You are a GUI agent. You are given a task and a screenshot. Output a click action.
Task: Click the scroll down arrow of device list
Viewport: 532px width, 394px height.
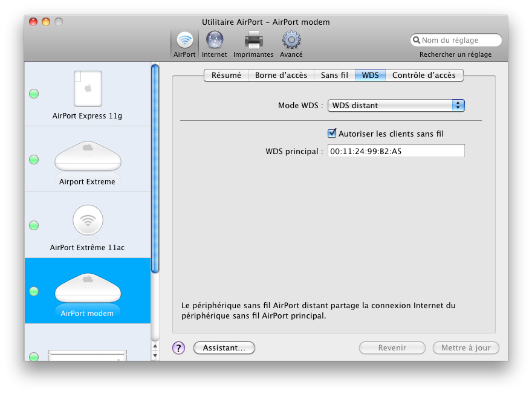155,355
